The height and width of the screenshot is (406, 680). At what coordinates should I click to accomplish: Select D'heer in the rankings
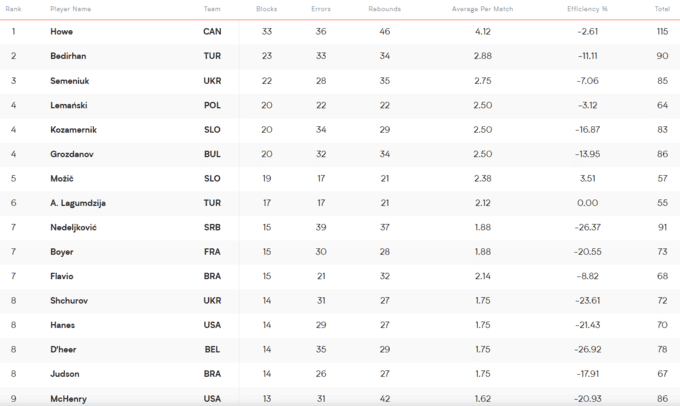coord(63,350)
